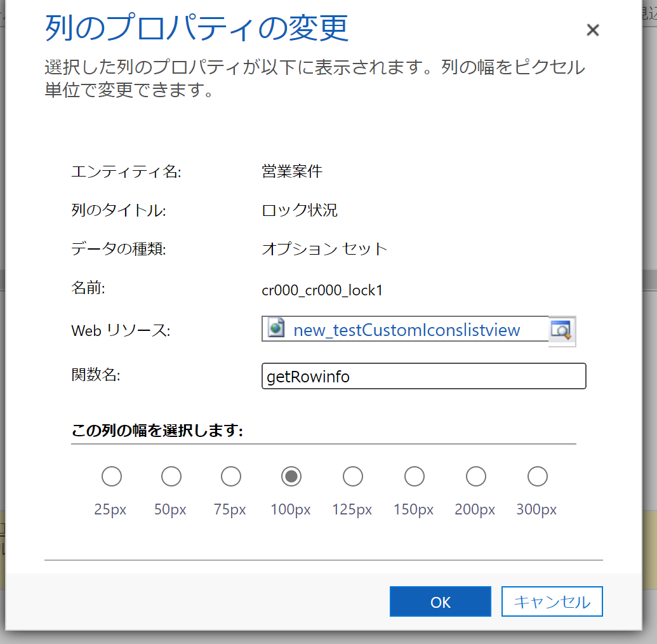Click the 列のプロパティの変更 dialog heading
The width and height of the screenshot is (657, 644).
tap(197, 28)
